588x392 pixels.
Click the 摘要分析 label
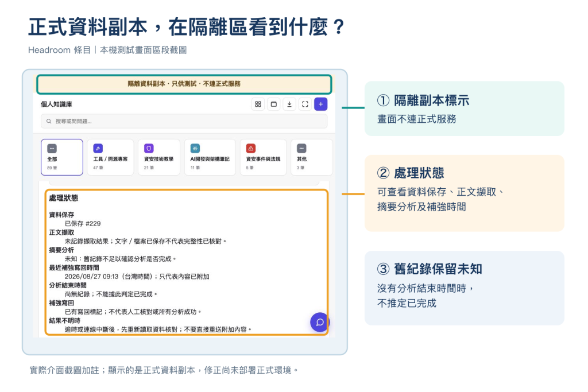(x=61, y=250)
